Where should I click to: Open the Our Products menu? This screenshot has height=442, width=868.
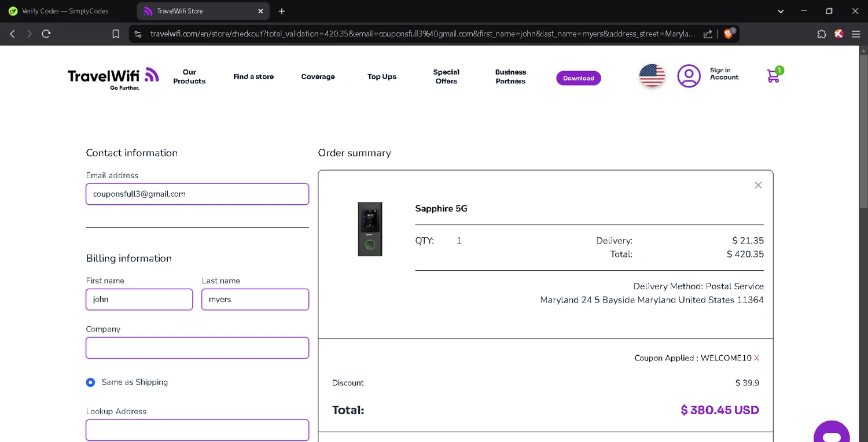pyautogui.click(x=189, y=76)
